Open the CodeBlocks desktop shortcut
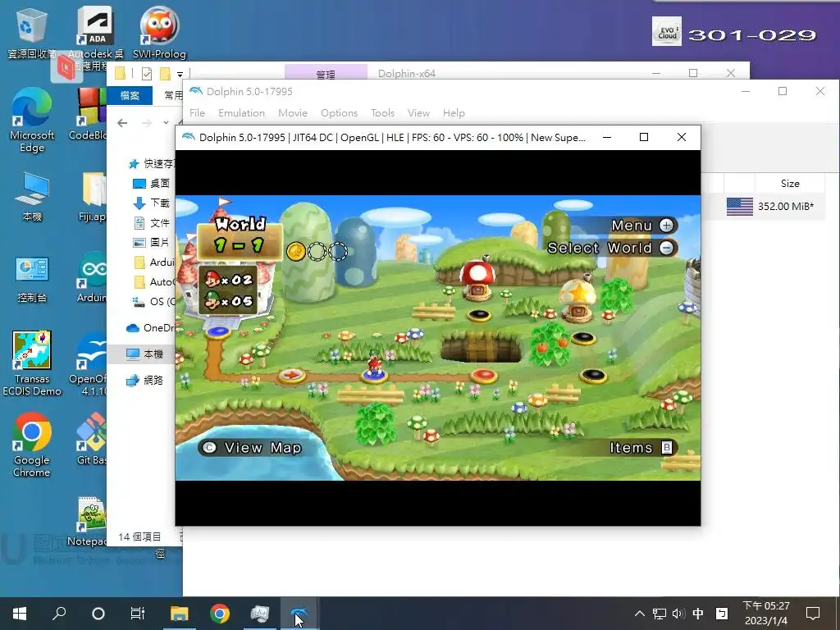840x630 pixels. click(x=89, y=114)
